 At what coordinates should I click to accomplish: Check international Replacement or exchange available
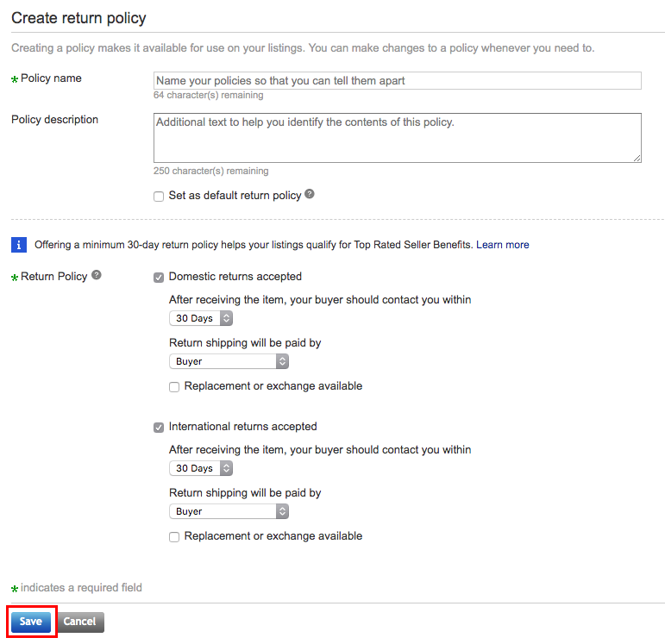click(174, 537)
